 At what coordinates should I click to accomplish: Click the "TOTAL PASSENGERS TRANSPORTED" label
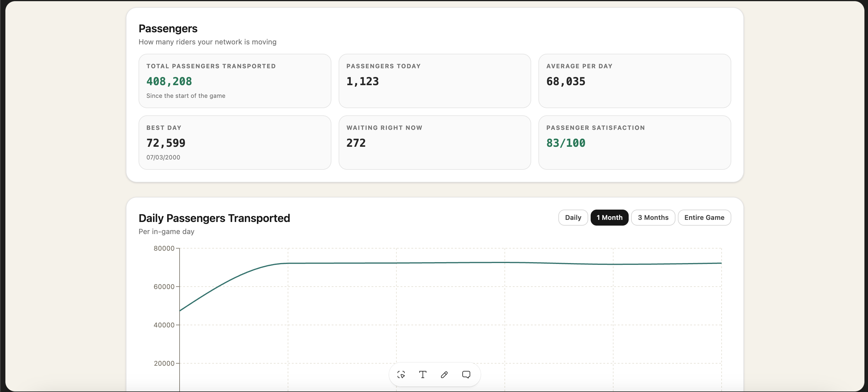[x=211, y=66]
